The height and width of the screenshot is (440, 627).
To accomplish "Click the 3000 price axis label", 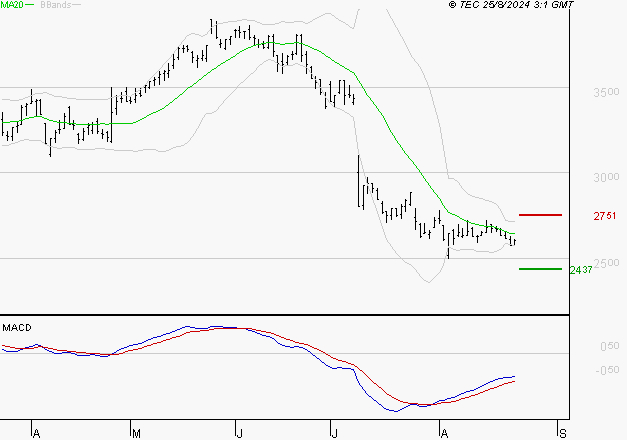I will (606, 177).
